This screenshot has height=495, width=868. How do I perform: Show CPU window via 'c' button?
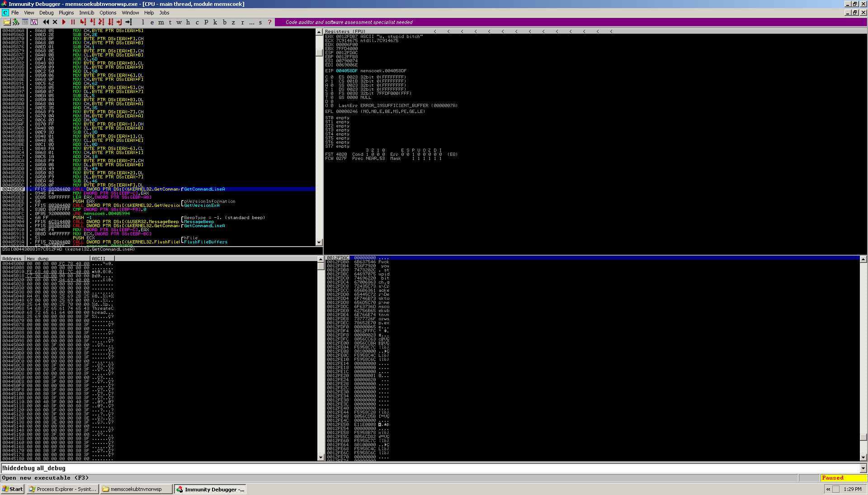(x=197, y=22)
